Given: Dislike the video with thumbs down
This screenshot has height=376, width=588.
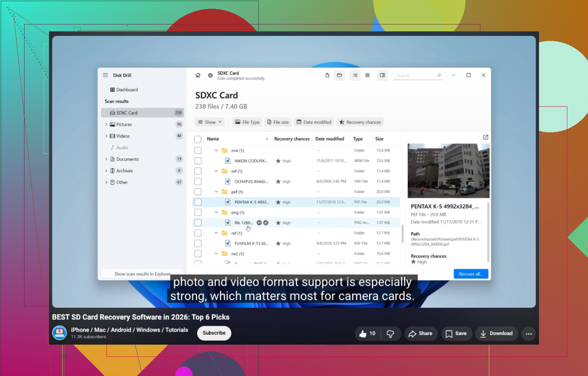Looking at the screenshot, I should click(x=390, y=334).
